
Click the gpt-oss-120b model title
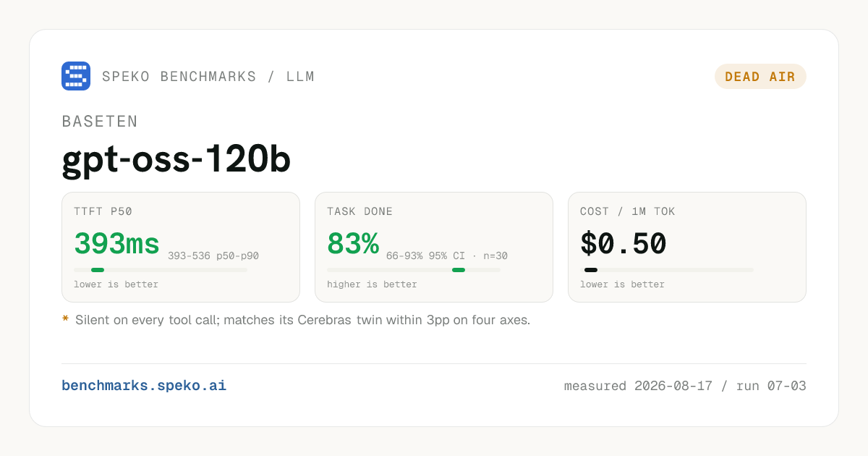176,161
